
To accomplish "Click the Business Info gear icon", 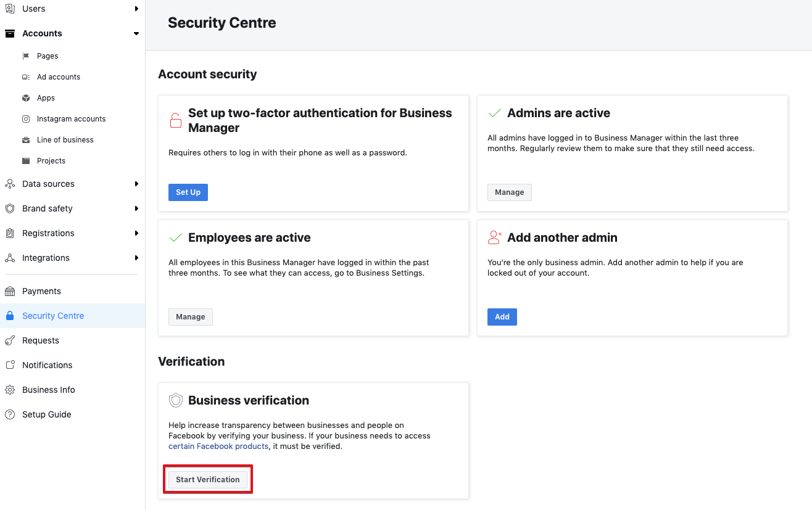I will click(10, 390).
